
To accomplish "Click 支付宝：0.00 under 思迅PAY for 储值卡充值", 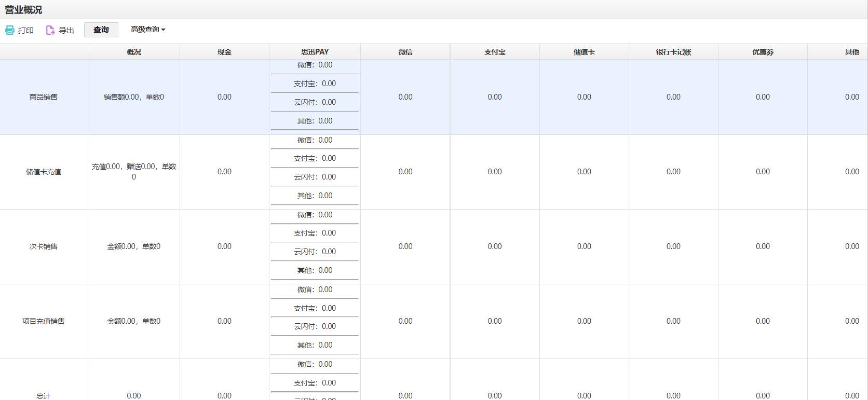I will click(315, 158).
